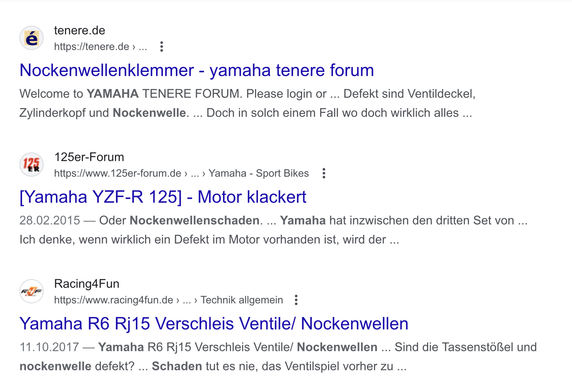Click the https://tenere.de breadcrumb URL
The image size is (572, 392).
[x=100, y=46]
